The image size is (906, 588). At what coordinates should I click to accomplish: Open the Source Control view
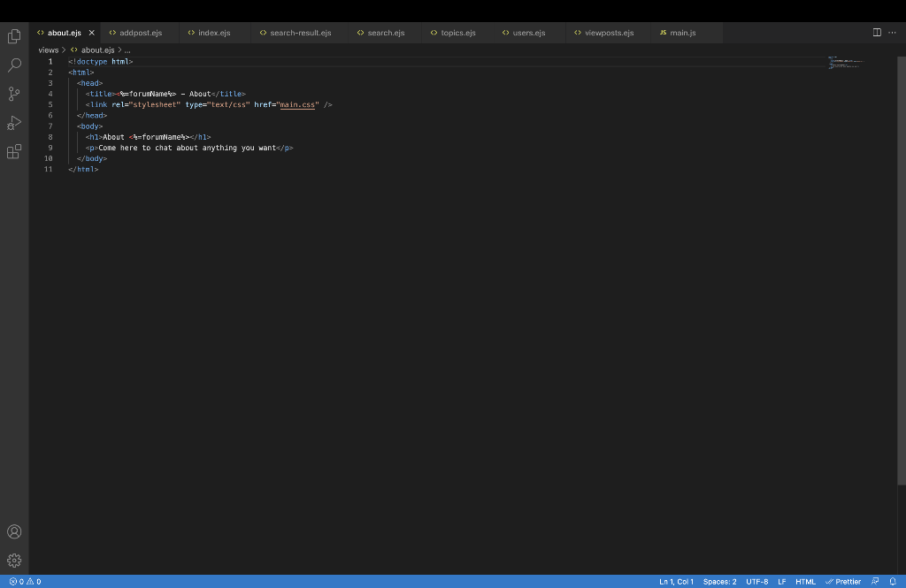click(14, 94)
